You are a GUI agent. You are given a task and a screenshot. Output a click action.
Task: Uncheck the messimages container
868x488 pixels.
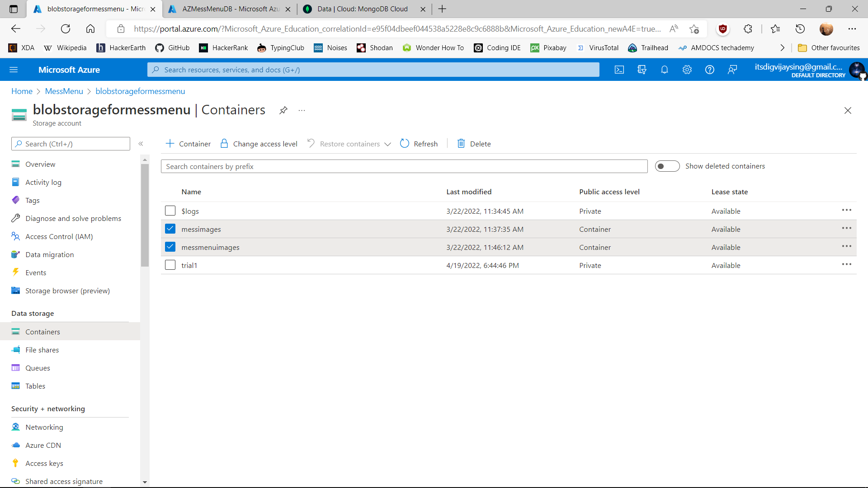[x=170, y=229]
